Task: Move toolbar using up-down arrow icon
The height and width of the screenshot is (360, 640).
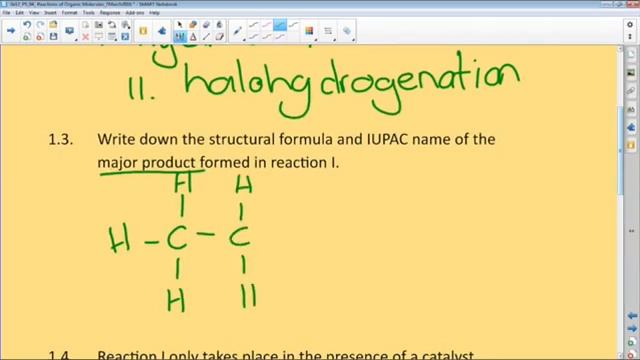Action: point(630,36)
